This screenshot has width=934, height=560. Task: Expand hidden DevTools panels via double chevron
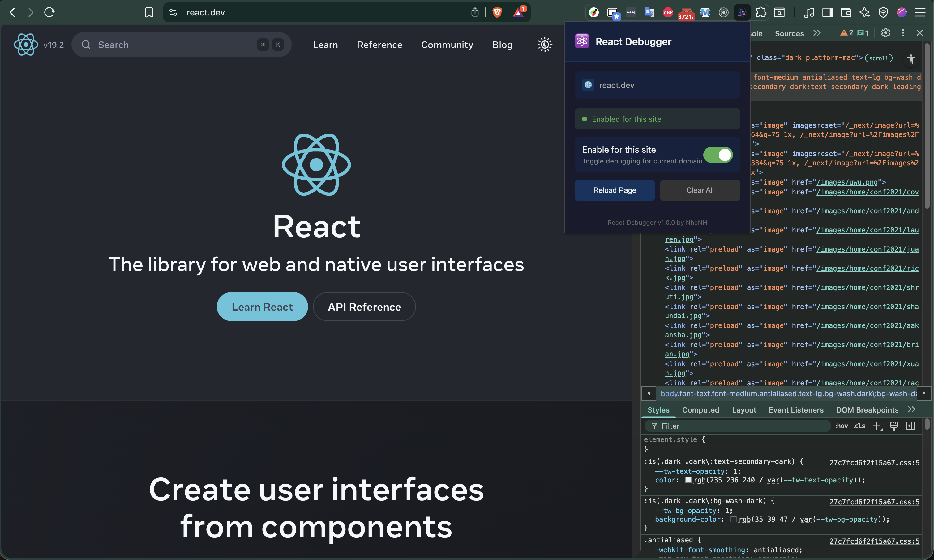click(816, 33)
